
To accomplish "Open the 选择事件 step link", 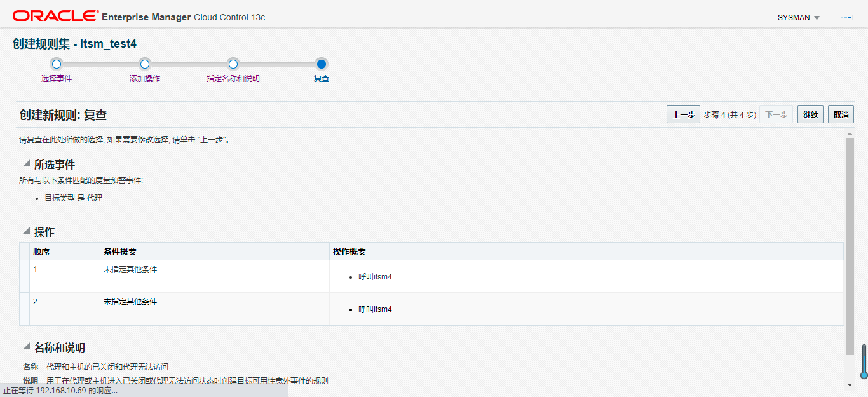I will (x=57, y=79).
